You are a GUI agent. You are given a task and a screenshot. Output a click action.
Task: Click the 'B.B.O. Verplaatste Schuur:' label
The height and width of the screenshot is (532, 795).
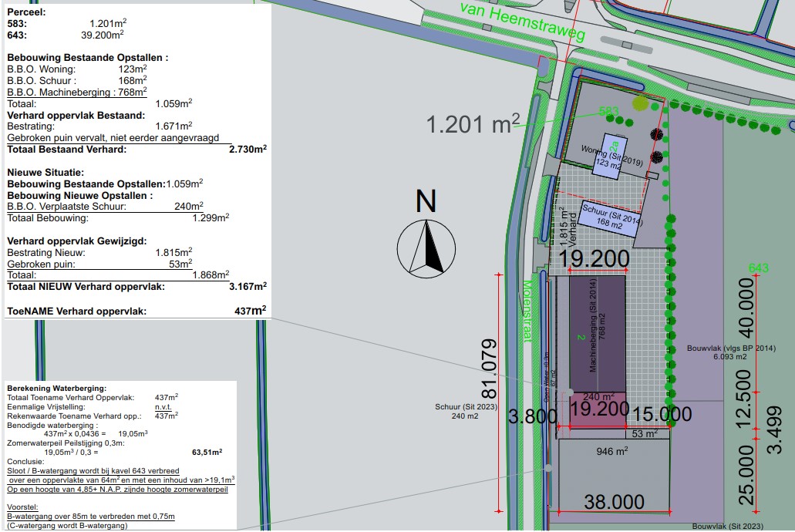(66, 207)
